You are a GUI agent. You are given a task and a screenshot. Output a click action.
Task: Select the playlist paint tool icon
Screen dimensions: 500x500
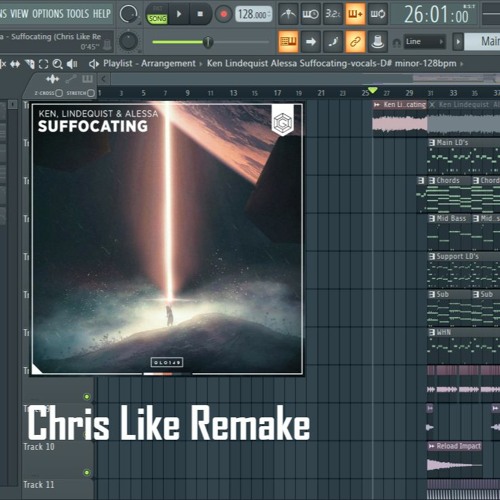[30, 64]
